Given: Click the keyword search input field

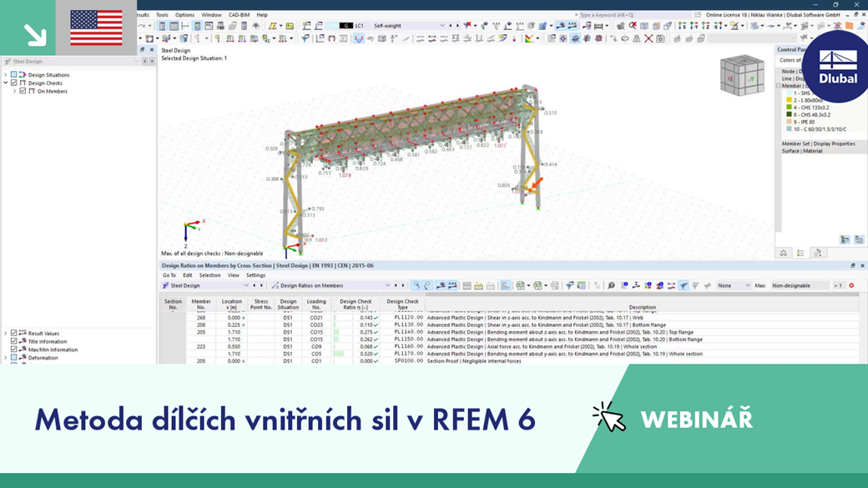Looking at the screenshot, I should [x=633, y=15].
